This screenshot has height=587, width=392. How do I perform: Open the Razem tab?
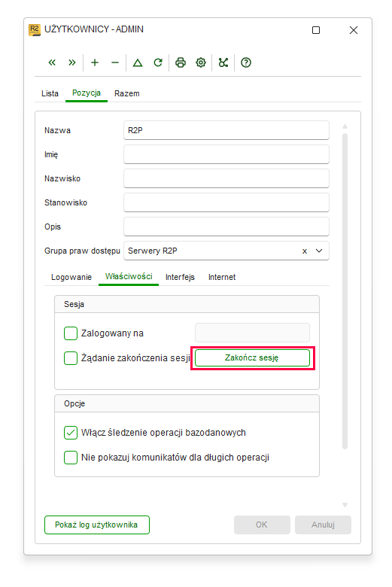pos(127,93)
